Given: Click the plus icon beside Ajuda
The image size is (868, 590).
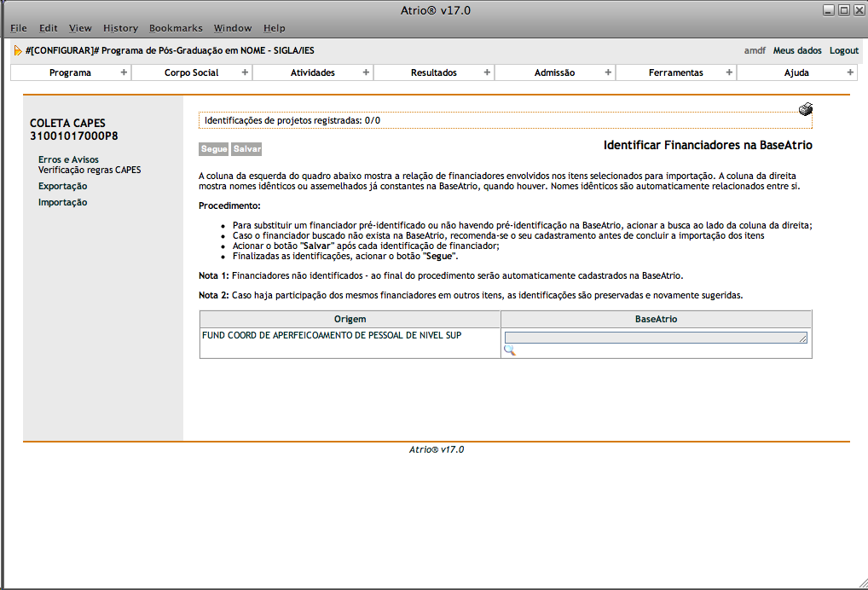Looking at the screenshot, I should click(x=850, y=72).
